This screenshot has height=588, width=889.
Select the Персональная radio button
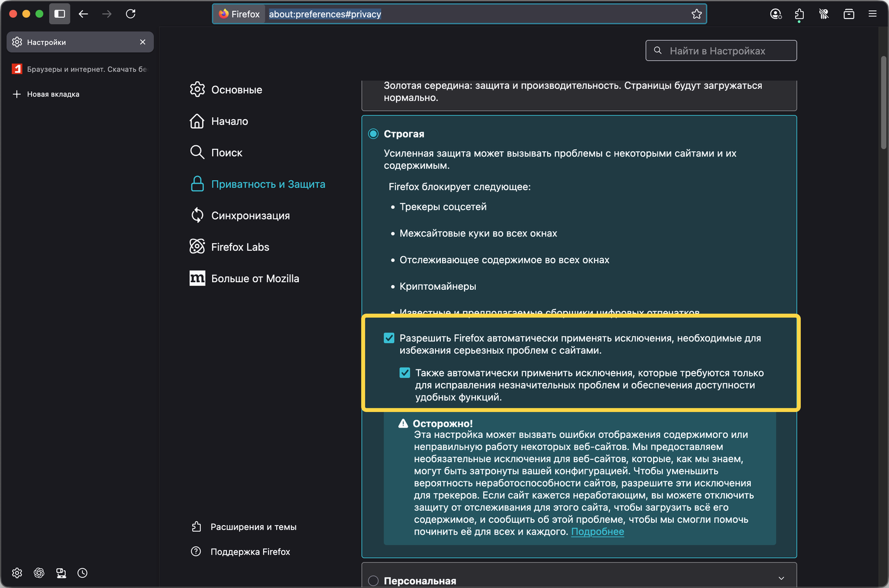[x=373, y=581]
